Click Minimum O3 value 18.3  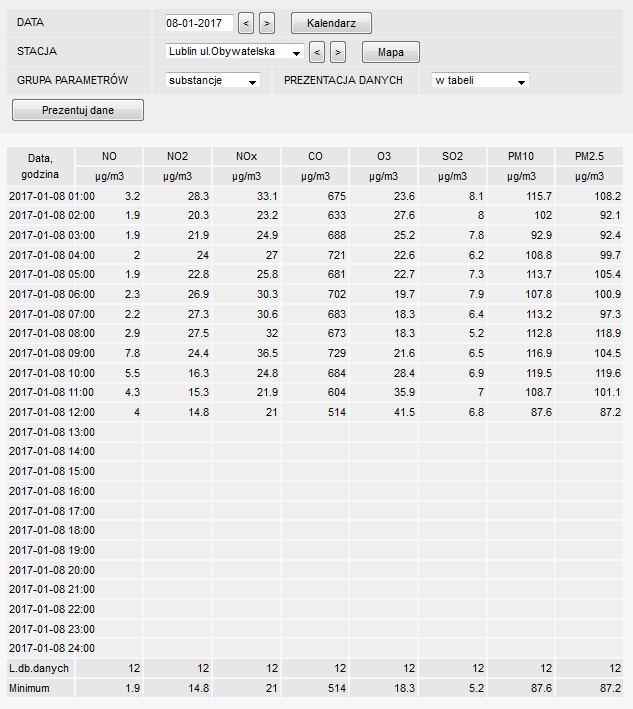(x=404, y=688)
